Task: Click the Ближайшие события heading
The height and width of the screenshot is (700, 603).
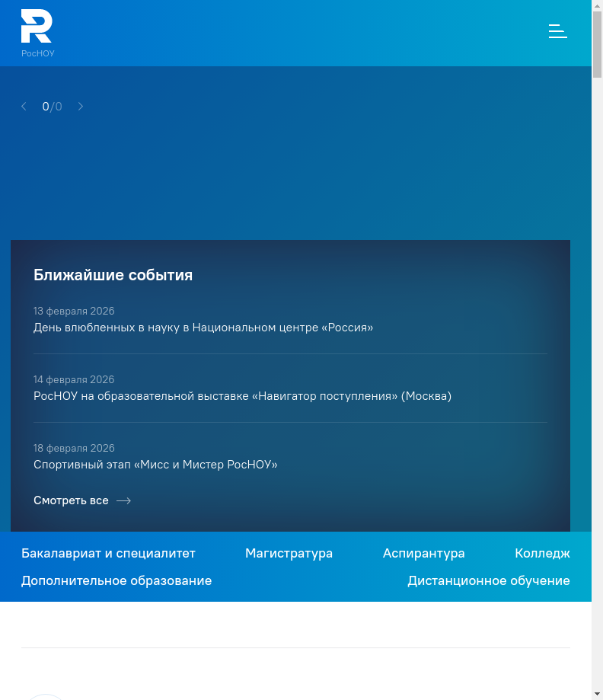Action: [113, 275]
